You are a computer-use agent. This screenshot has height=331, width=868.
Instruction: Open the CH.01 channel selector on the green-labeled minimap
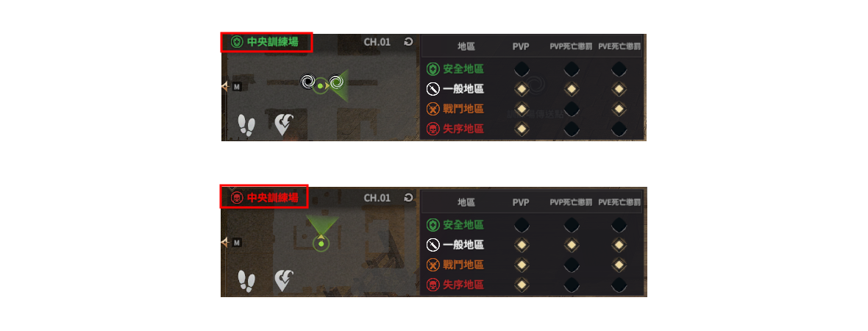377,42
